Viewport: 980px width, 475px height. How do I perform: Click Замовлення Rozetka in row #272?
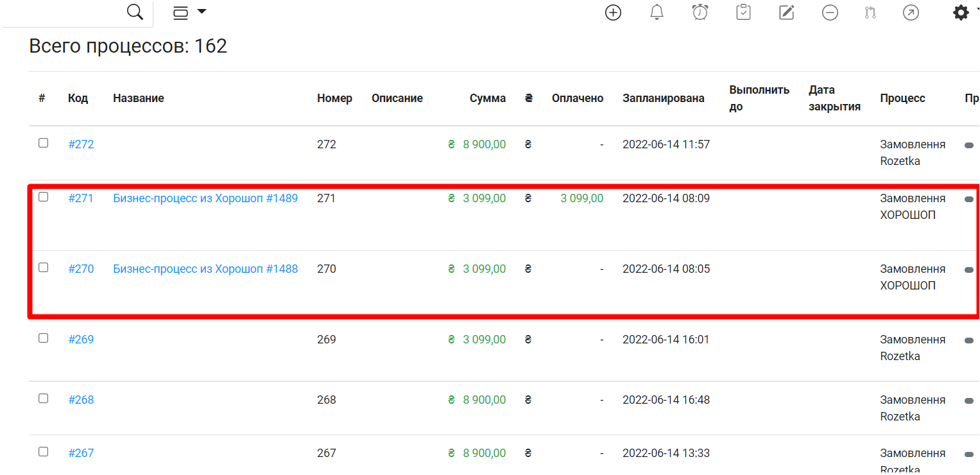[913, 153]
